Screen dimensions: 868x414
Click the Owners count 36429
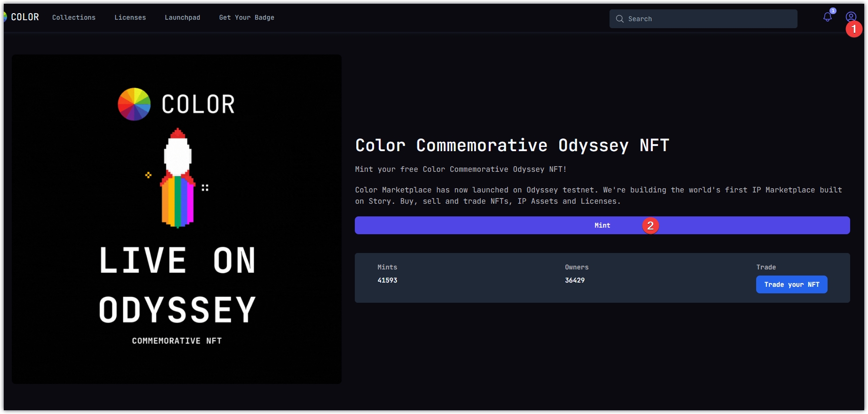click(574, 280)
